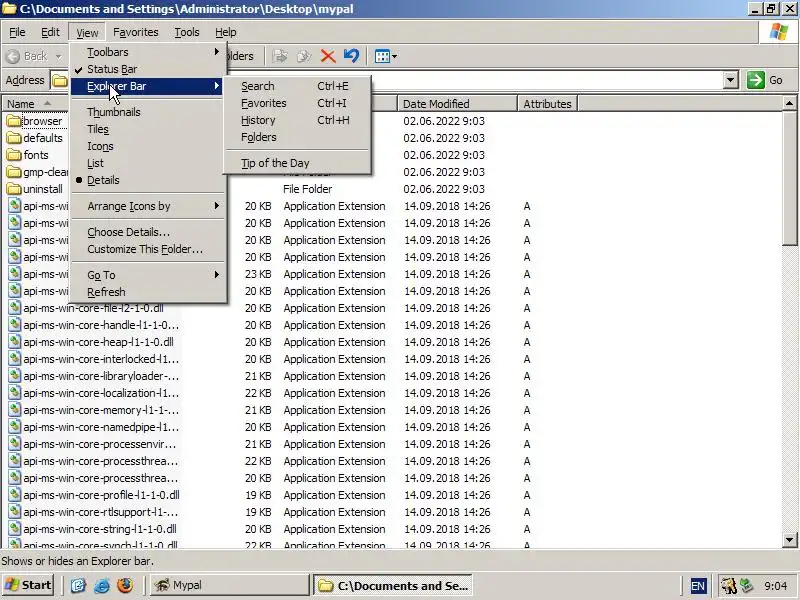The width and height of the screenshot is (800, 600).
Task: Select file api-ms-win-core-rtlsupport-l1-...
Action: point(101,512)
